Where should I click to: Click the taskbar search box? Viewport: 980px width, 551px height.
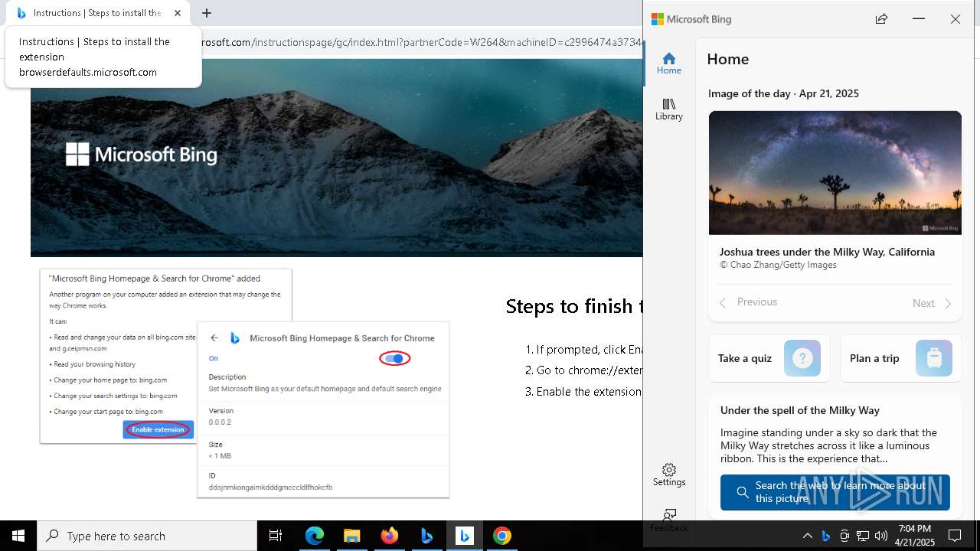coord(147,536)
